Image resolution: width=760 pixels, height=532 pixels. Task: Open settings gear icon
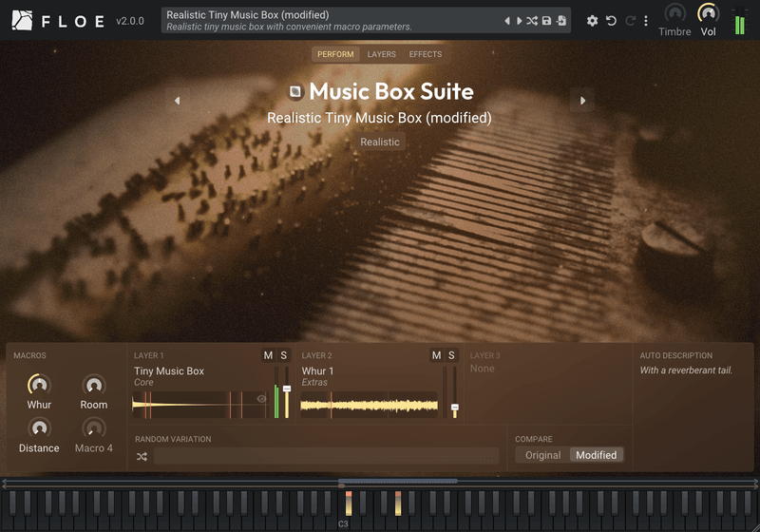point(592,21)
